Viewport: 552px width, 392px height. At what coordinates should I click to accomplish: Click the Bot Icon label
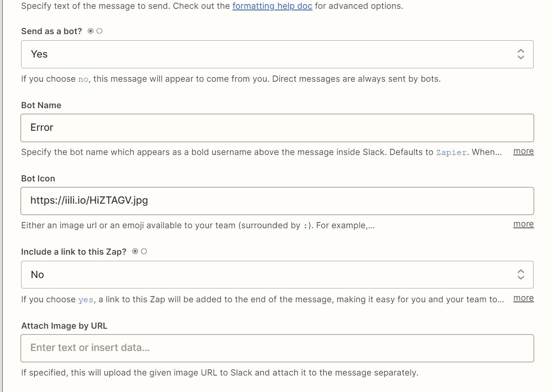click(38, 178)
